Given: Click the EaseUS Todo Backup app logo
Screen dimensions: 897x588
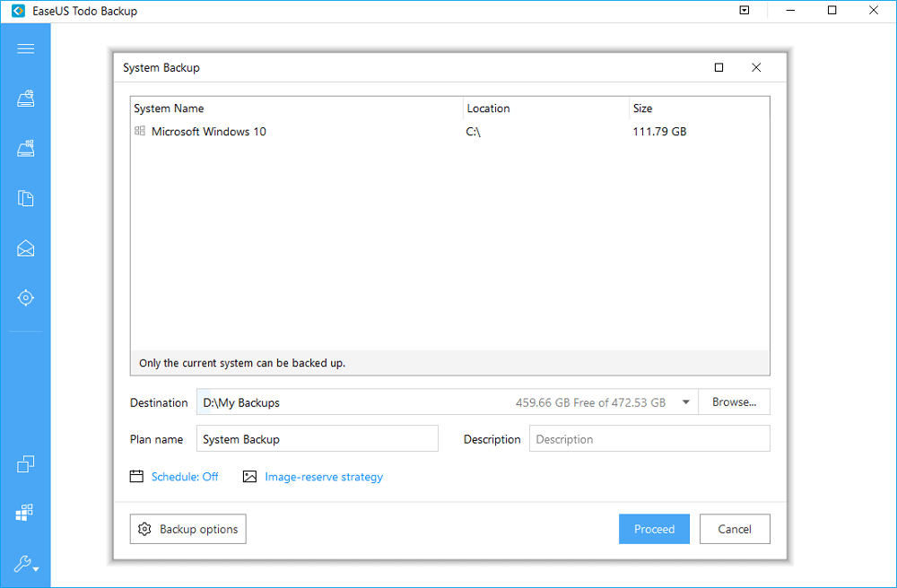Looking at the screenshot, I should [x=18, y=11].
